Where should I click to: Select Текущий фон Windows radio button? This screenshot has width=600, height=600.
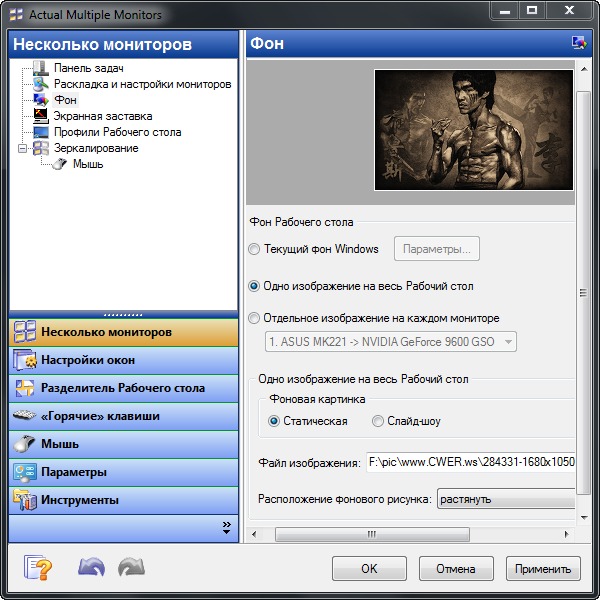point(254,249)
